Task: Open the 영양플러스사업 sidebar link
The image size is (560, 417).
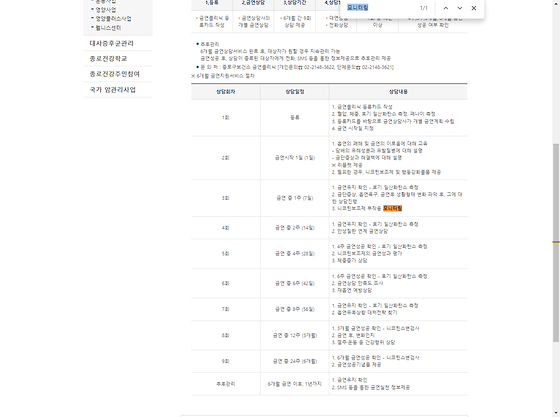Action: click(x=113, y=19)
